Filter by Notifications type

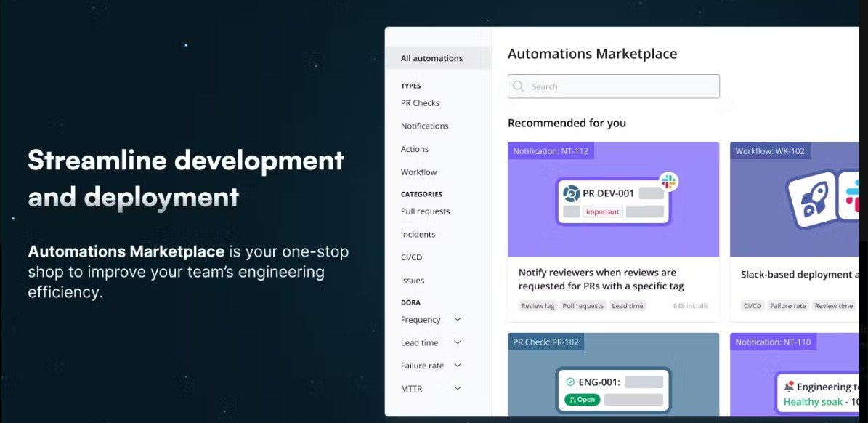[x=425, y=126]
